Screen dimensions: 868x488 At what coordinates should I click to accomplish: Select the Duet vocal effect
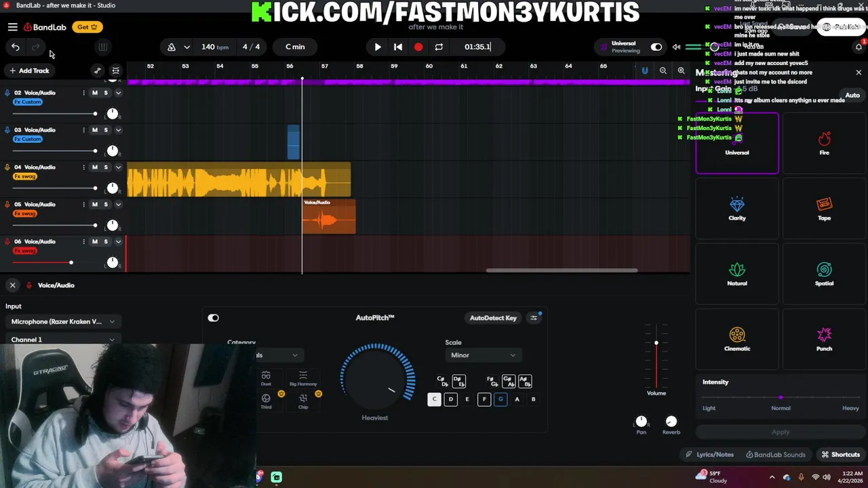[x=266, y=378]
